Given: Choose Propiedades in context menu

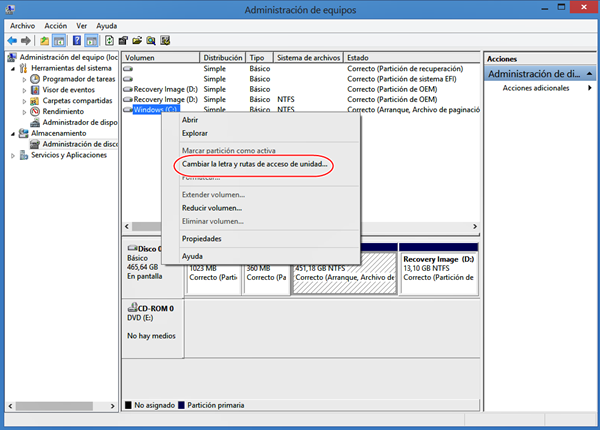Looking at the screenshot, I should tap(201, 239).
